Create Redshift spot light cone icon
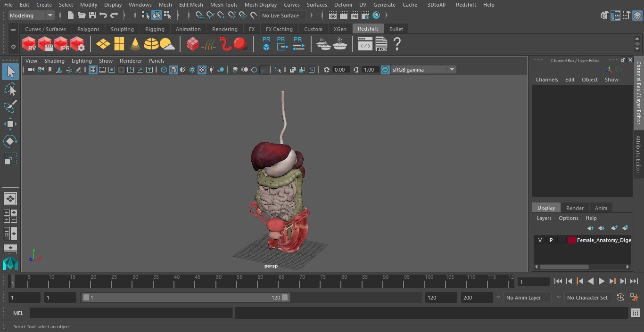The image size is (644, 332). pos(135,44)
